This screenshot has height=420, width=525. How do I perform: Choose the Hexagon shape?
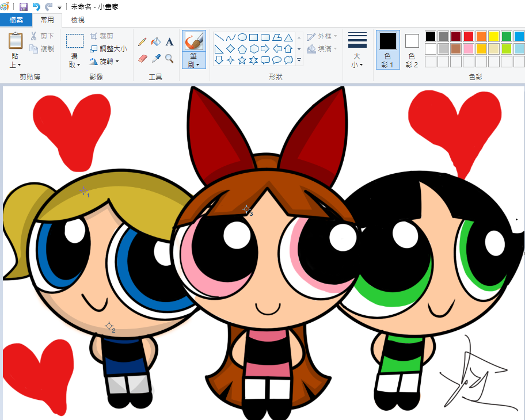254,49
